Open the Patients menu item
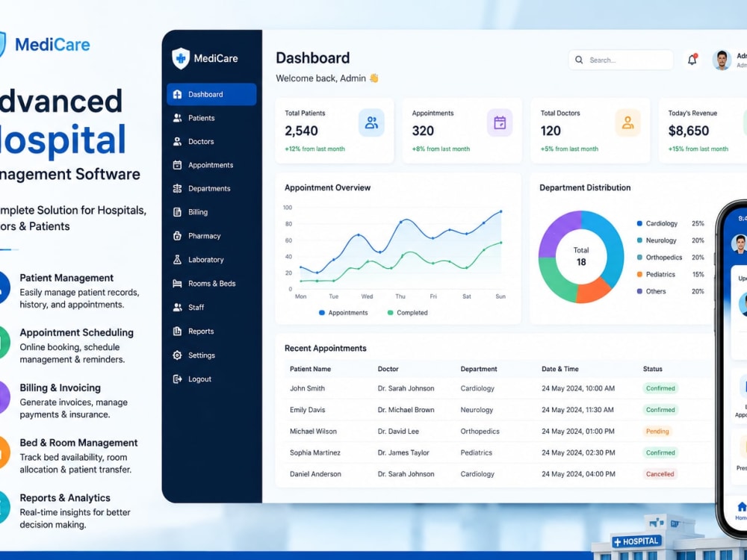This screenshot has width=747, height=560. [211, 118]
